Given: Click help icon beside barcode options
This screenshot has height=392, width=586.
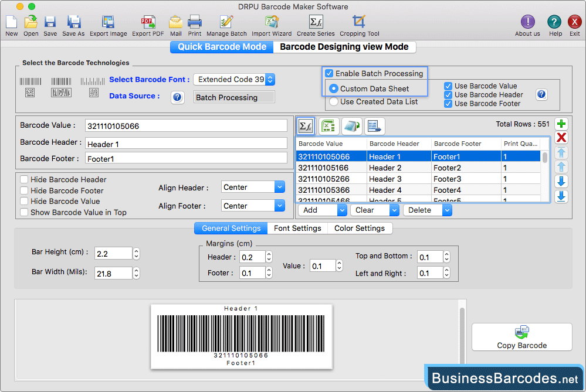Looking at the screenshot, I should [x=541, y=94].
